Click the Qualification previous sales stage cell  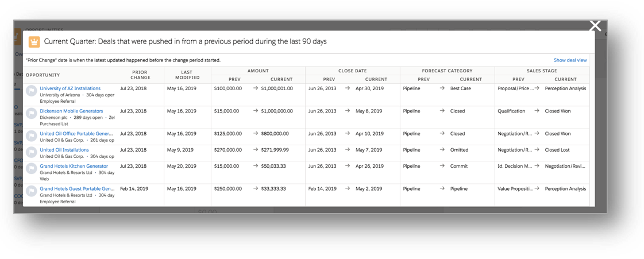(511, 111)
